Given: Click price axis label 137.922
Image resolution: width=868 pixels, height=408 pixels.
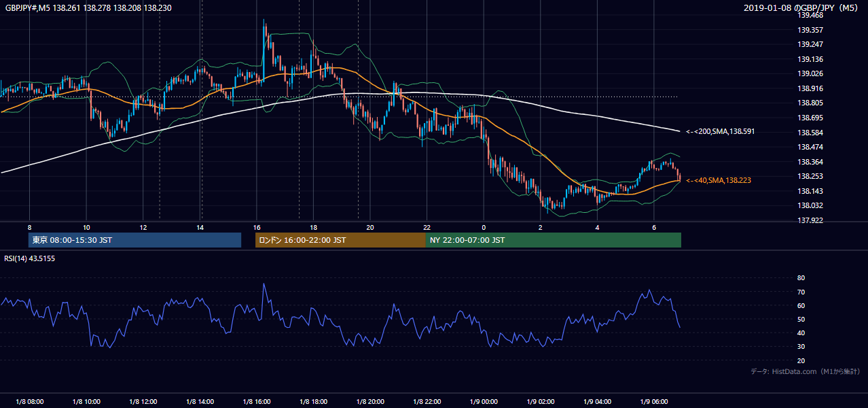Looking at the screenshot, I should click(810, 220).
